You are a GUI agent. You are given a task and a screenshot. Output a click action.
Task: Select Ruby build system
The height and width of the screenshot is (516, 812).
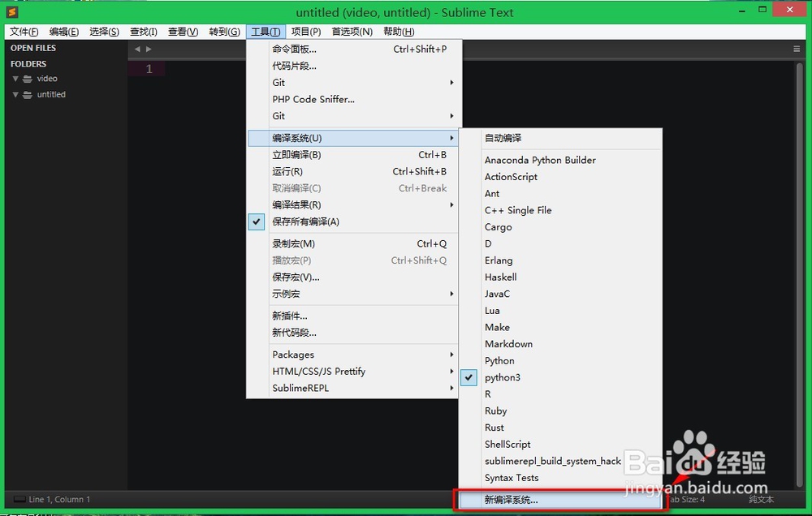coord(560,411)
